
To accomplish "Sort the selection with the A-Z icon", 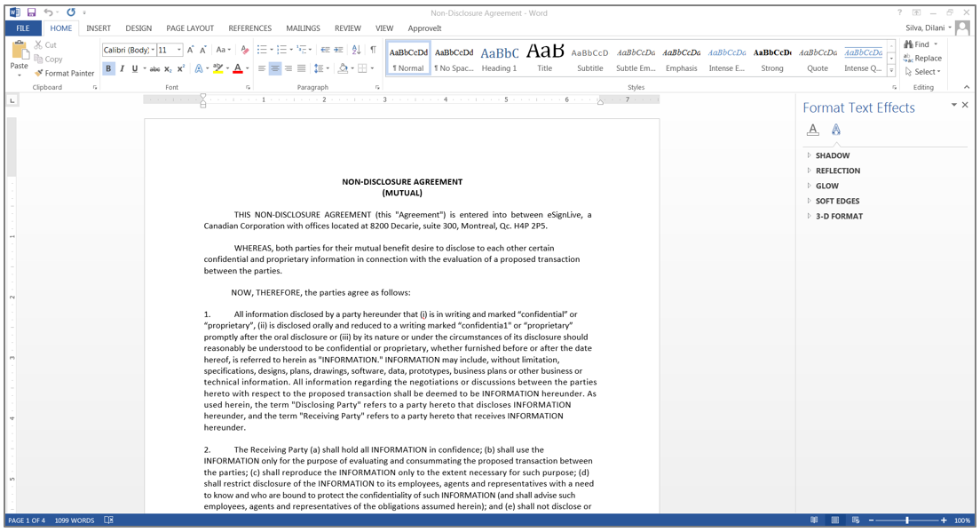I will 356,50.
